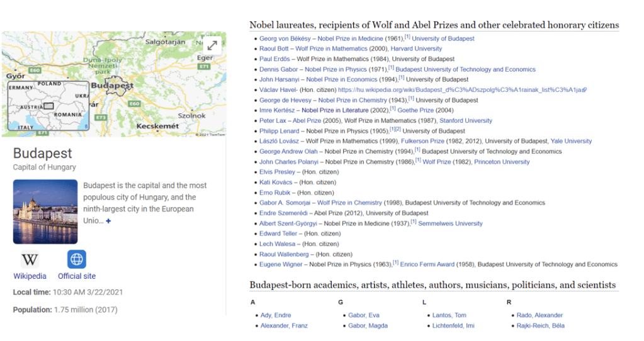Image resolution: width=644 pixels, height=341 pixels.
Task: Click the Dennis Gabor link
Action: pos(278,69)
